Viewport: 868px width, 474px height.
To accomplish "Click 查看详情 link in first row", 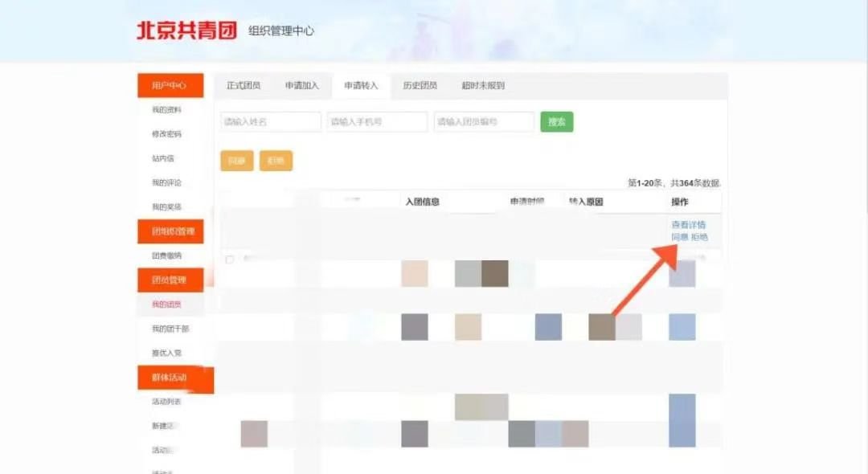I will pyautogui.click(x=689, y=225).
